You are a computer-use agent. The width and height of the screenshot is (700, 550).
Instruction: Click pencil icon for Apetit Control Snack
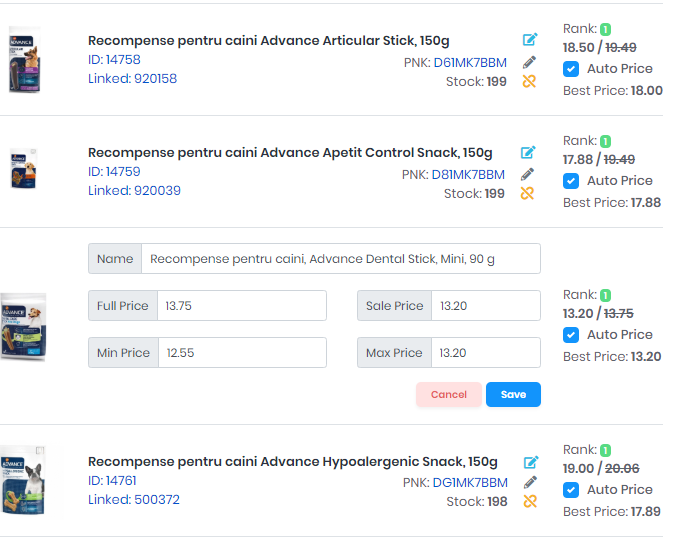point(527,174)
